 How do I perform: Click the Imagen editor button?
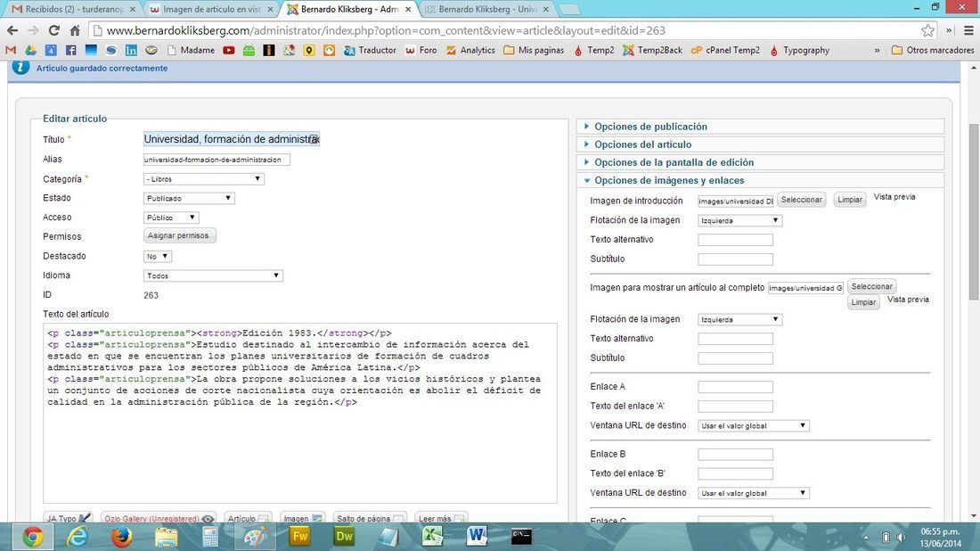pos(303,519)
